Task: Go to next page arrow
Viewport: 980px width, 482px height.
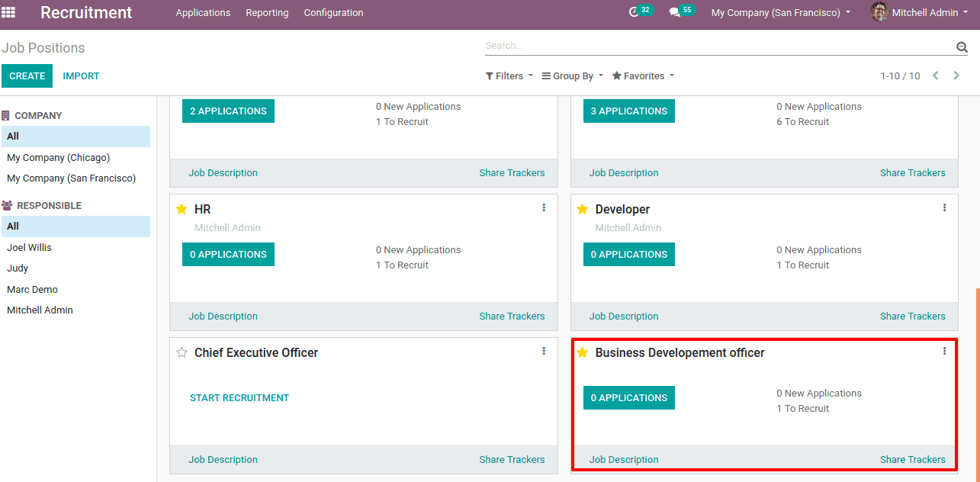Action: pyautogui.click(x=957, y=76)
